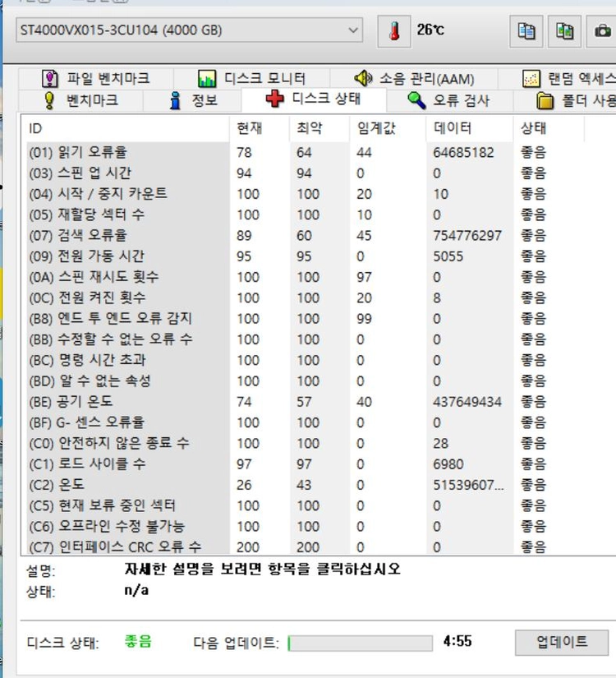The width and height of the screenshot is (616, 678).
Task: Click the 26℃ temperature reading
Action: pos(430,30)
